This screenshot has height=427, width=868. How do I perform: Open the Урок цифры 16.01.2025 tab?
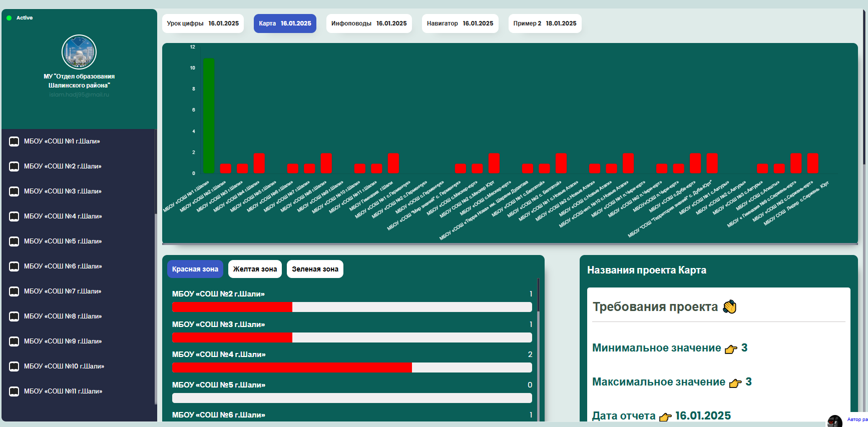click(203, 23)
